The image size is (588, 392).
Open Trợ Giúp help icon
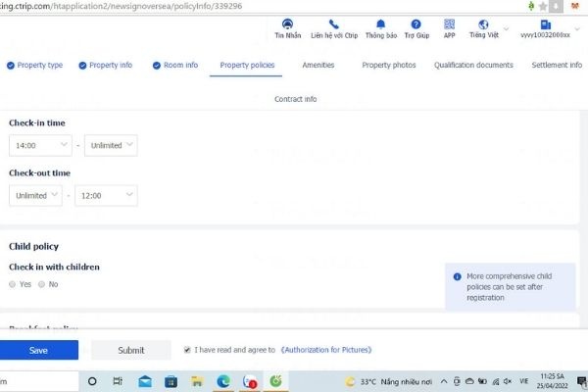pyautogui.click(x=416, y=24)
